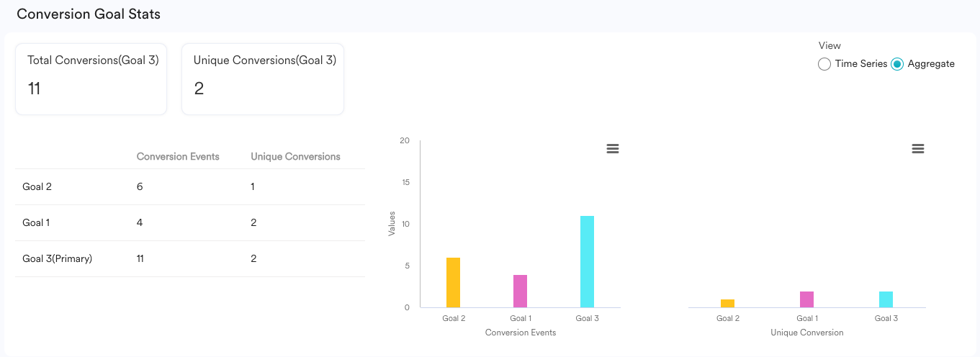Click the Unique Conversions(Goal 3) card
980x357 pixels.
[x=263, y=79]
